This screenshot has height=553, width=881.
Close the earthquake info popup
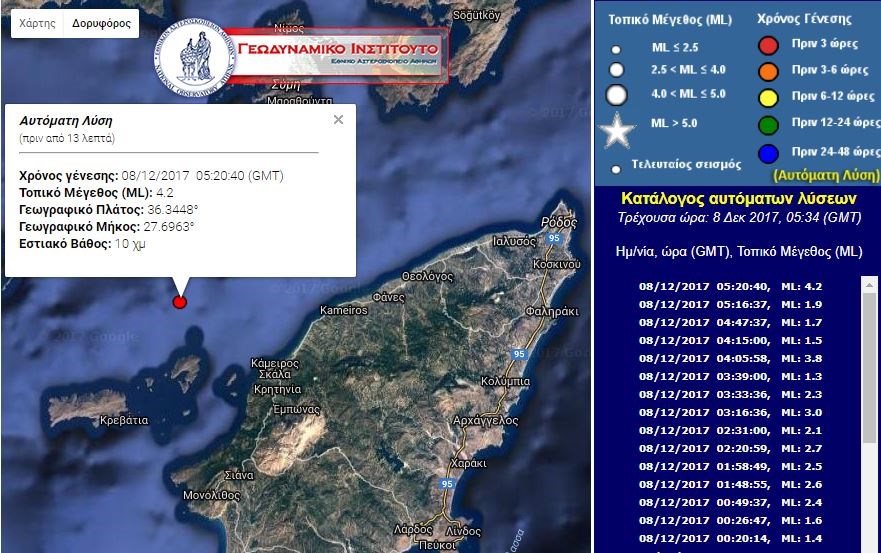[338, 119]
